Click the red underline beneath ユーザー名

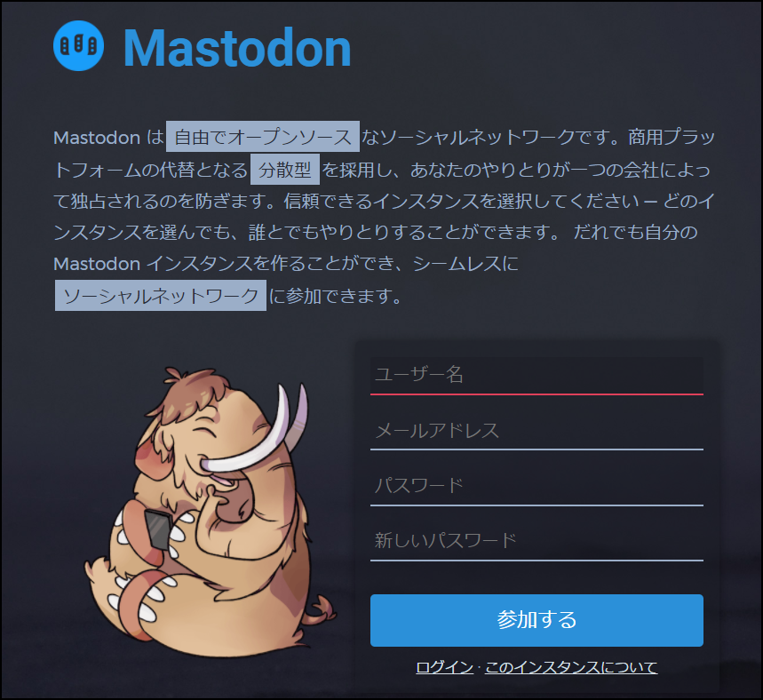(536, 394)
